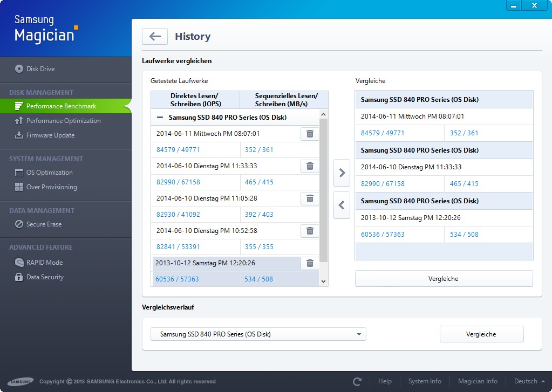Click the Disk Drive disc icon
The width and height of the screenshot is (552, 392).
pyautogui.click(x=19, y=69)
